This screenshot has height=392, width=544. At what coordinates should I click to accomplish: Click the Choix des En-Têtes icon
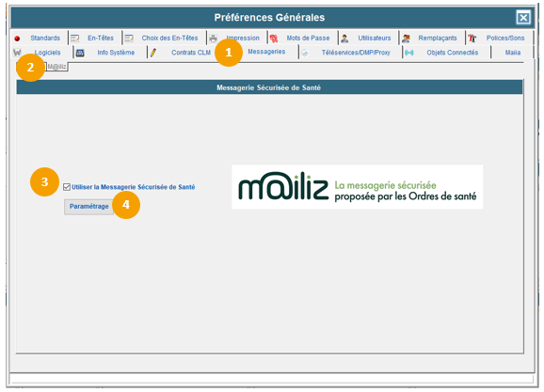[129, 39]
